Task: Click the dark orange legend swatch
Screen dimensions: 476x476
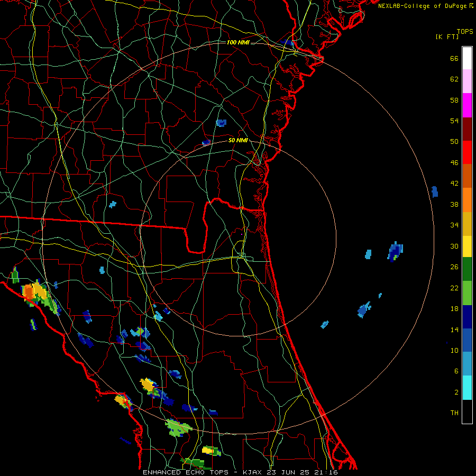Action: pyautogui.click(x=467, y=176)
